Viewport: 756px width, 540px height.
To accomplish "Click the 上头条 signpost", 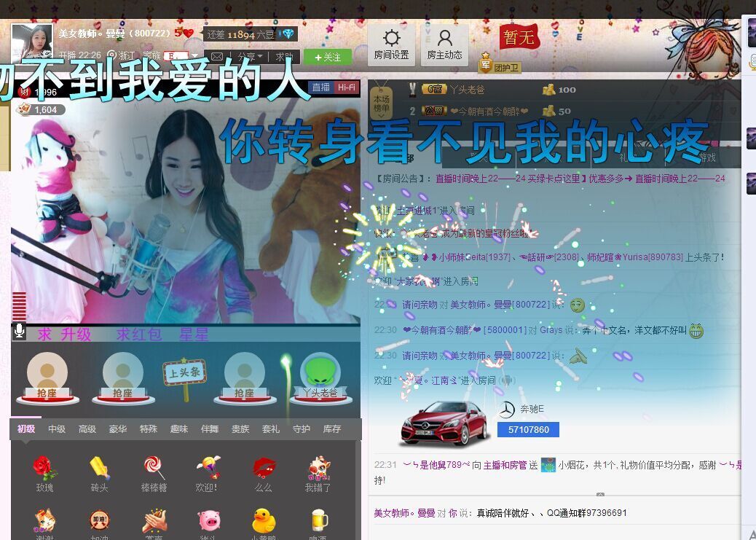I will (x=185, y=379).
